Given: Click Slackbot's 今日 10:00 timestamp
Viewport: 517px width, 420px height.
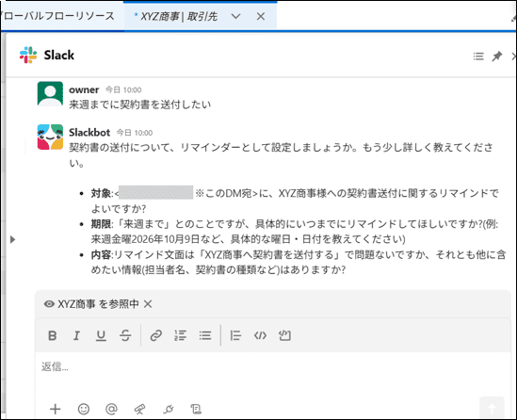Looking at the screenshot, I should (135, 133).
